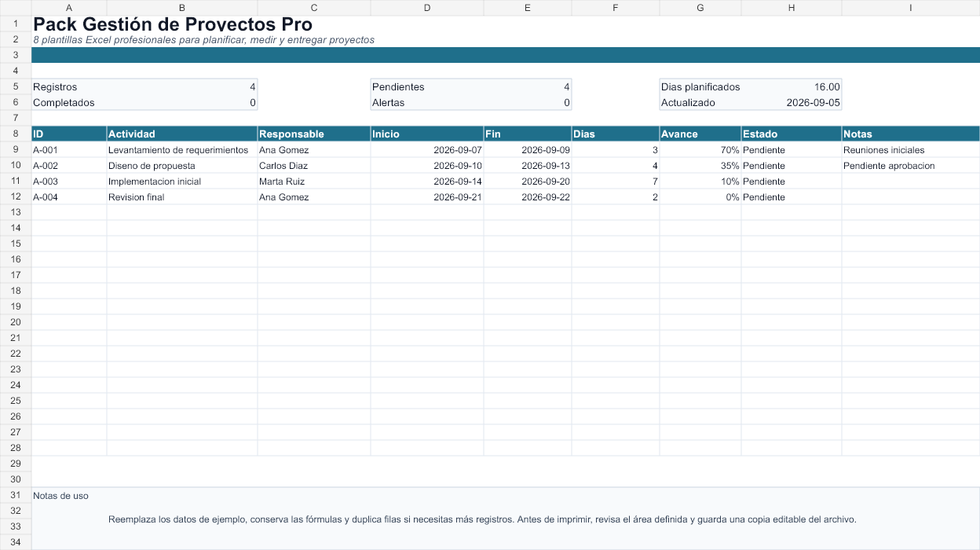Click the 'Dias' table header
The width and height of the screenshot is (980, 550).
[616, 134]
